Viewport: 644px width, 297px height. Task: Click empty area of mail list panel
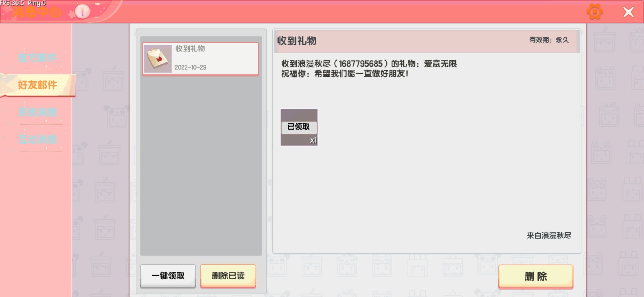(201, 165)
